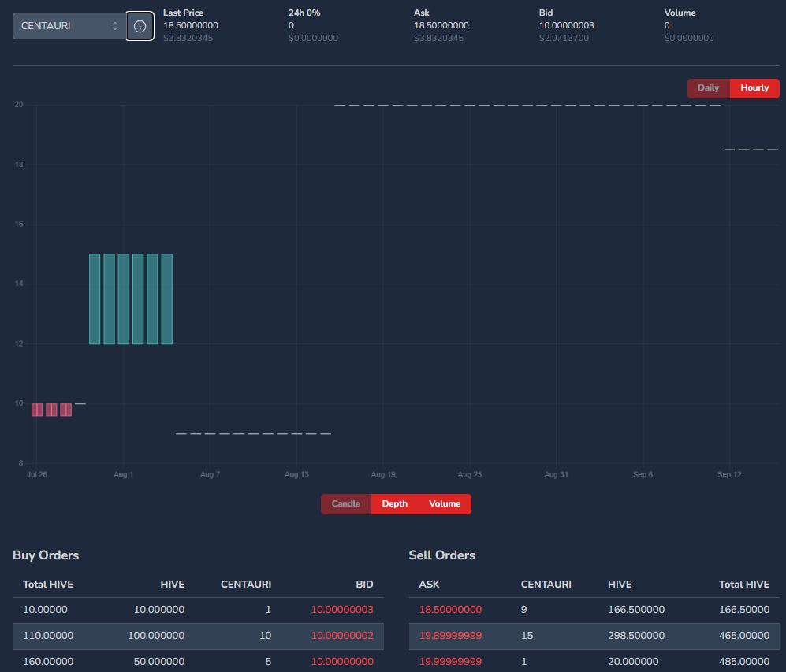The height and width of the screenshot is (672, 786).
Task: Click the BID column header
Action: pyautogui.click(x=363, y=585)
